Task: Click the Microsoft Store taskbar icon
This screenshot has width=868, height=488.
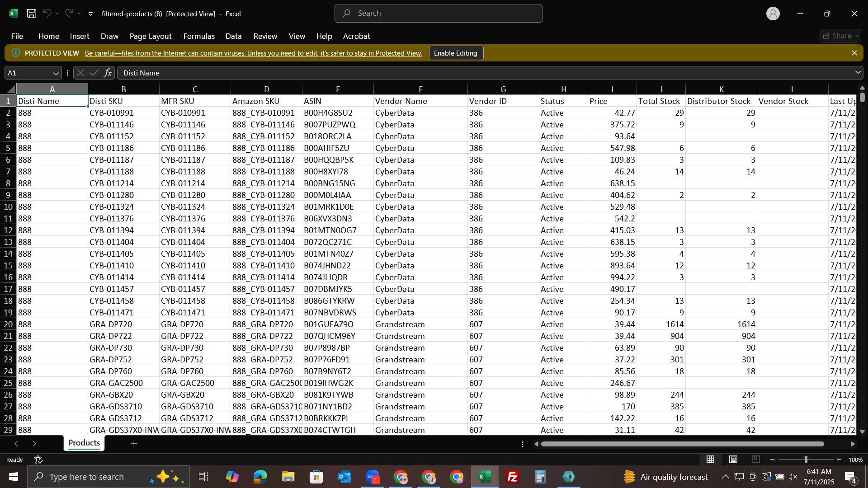Action: point(316,477)
